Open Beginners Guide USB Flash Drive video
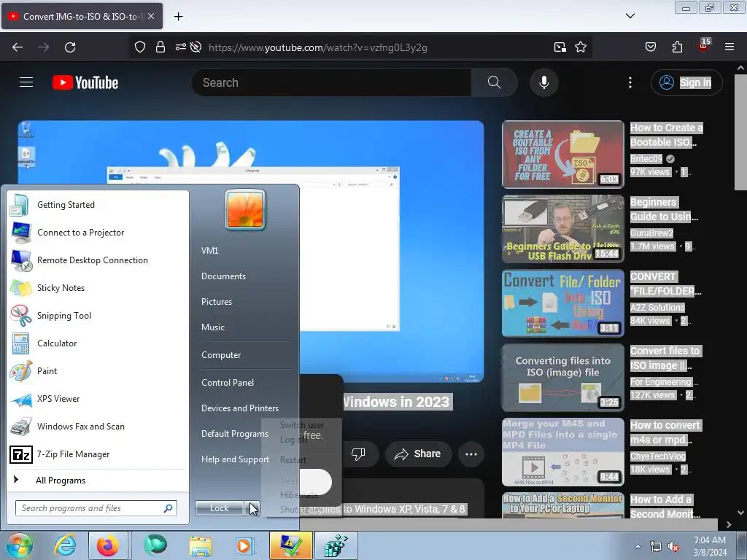Image resolution: width=747 pixels, height=560 pixels. [563, 228]
